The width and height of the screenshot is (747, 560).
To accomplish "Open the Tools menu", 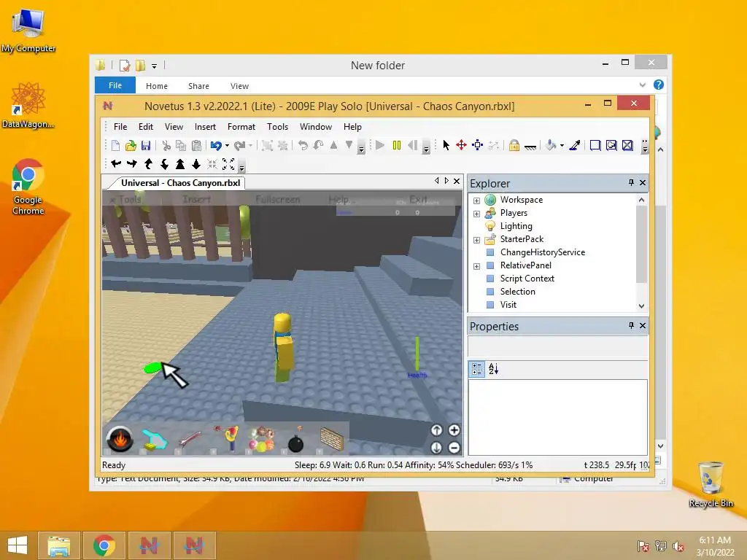I will pyautogui.click(x=277, y=127).
